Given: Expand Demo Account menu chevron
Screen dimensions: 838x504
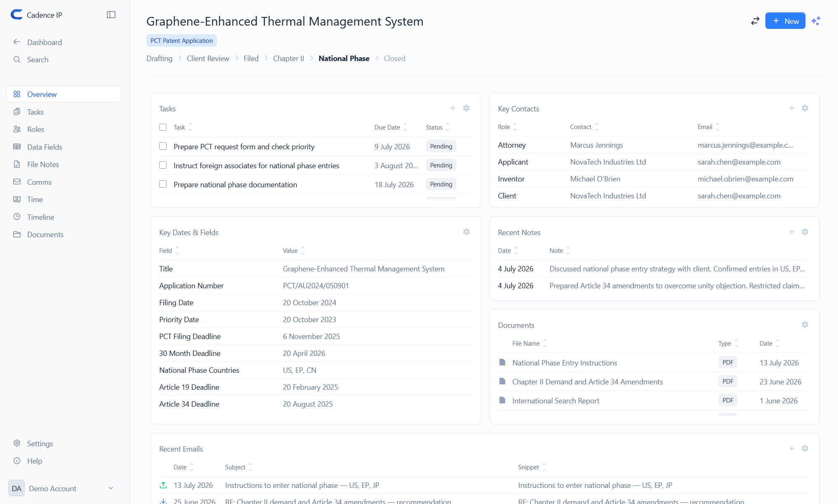Looking at the screenshot, I should click(111, 488).
